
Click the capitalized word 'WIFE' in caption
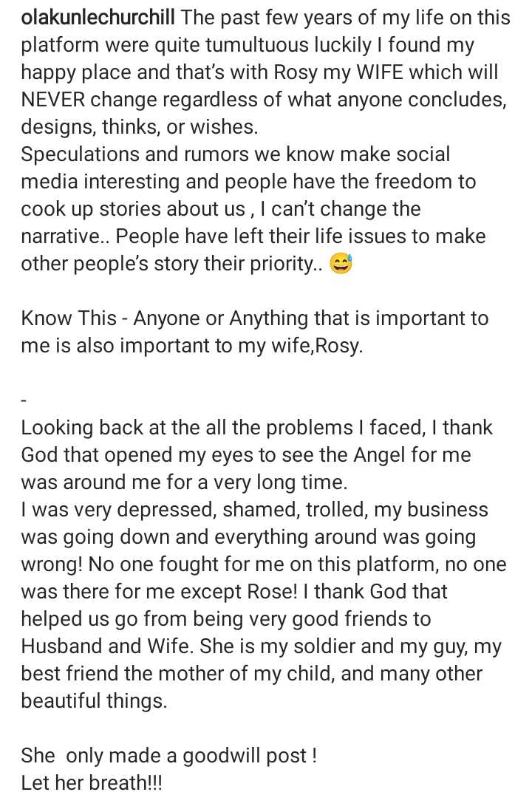point(380,72)
